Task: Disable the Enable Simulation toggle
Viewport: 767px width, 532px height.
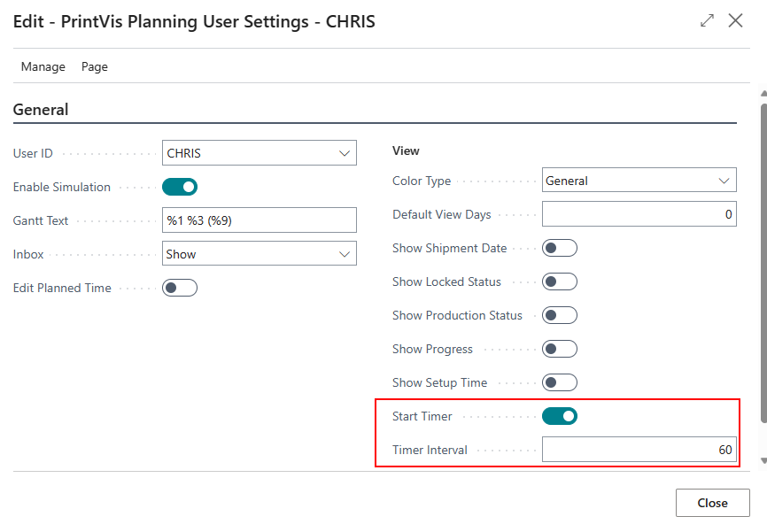Action: [180, 187]
